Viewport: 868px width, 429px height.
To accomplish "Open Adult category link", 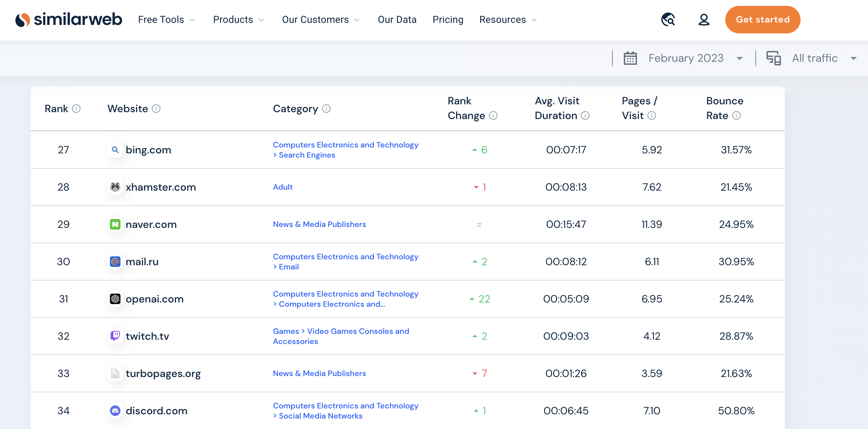I will coord(282,187).
